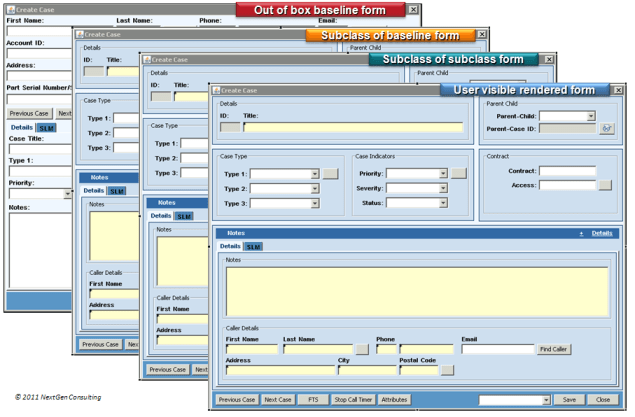Screen dimensions: 635x417
Task: Expand the Severity dropdown
Action: pos(443,188)
